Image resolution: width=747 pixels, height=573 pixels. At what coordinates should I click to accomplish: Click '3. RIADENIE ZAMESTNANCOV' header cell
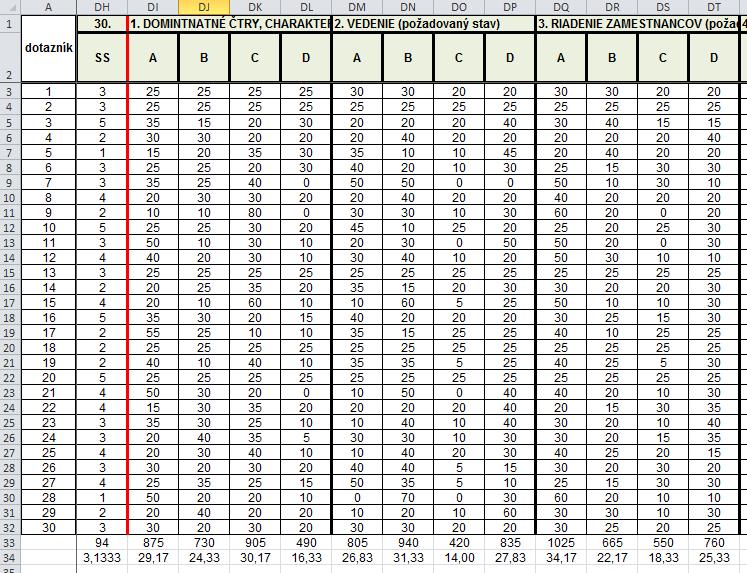coord(637,24)
